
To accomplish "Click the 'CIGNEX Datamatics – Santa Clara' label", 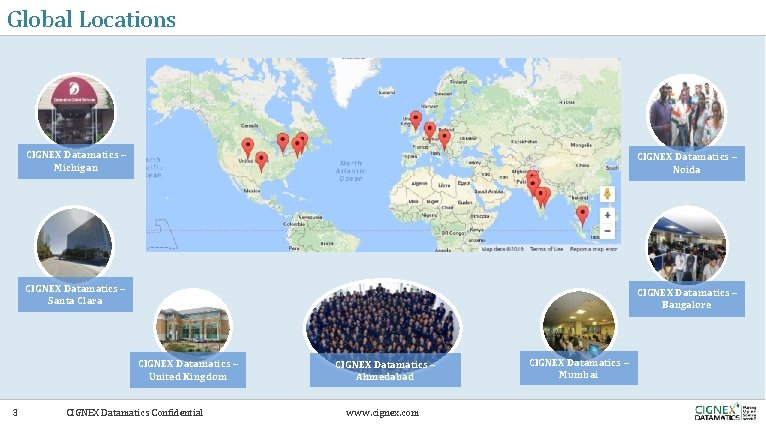I will (x=75, y=295).
